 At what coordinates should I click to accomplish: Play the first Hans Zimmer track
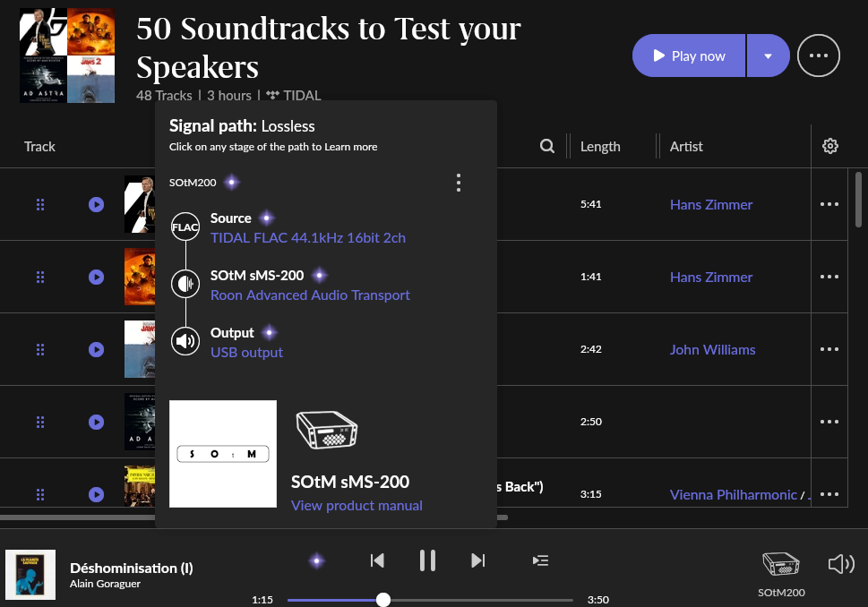pyautogui.click(x=97, y=205)
